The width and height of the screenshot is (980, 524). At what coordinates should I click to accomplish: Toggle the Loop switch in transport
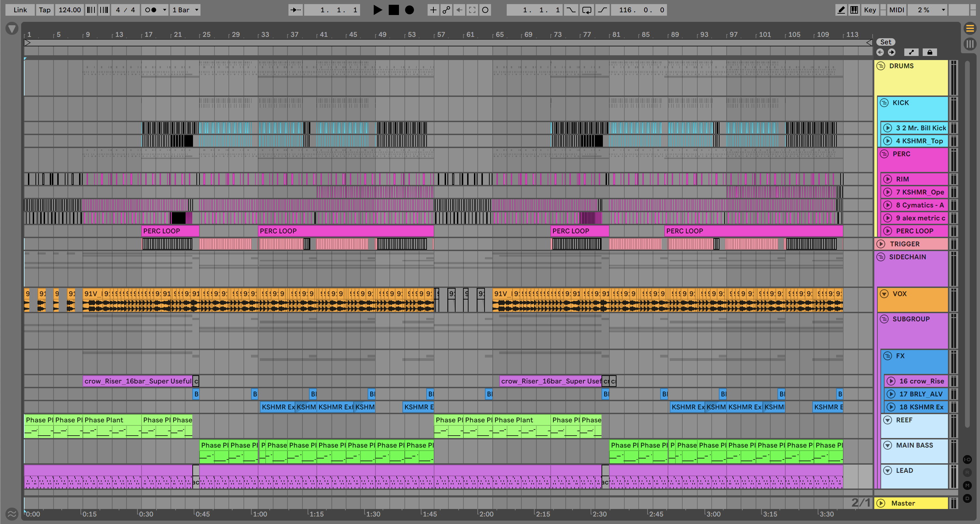[586, 10]
